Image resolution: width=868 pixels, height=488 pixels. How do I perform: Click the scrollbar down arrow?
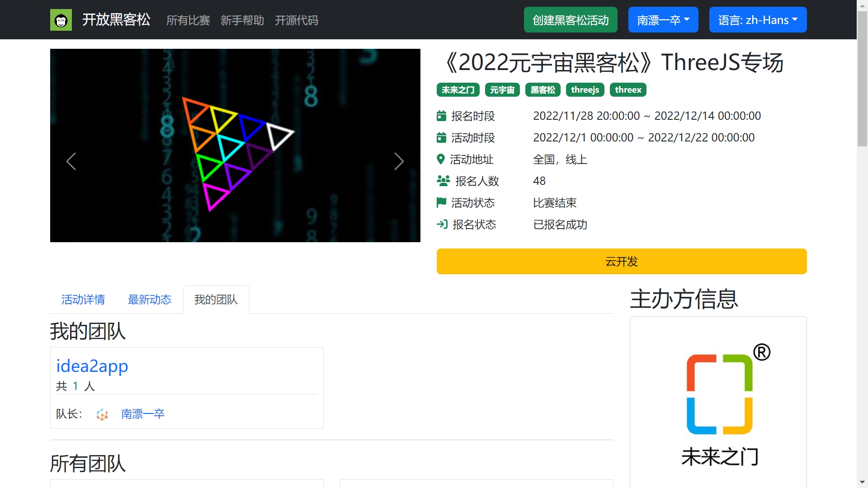coord(862,483)
